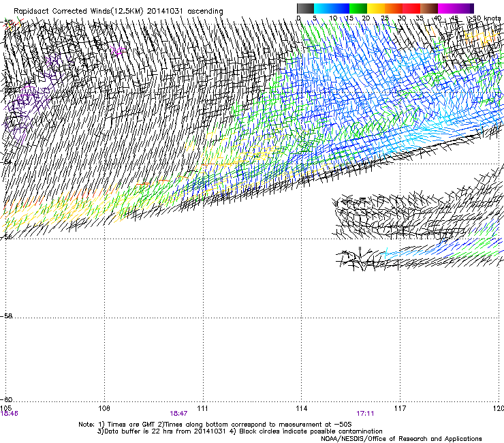Click the longitude label '108'
Image resolution: width=504 pixels, height=443 pixels.
click(104, 408)
